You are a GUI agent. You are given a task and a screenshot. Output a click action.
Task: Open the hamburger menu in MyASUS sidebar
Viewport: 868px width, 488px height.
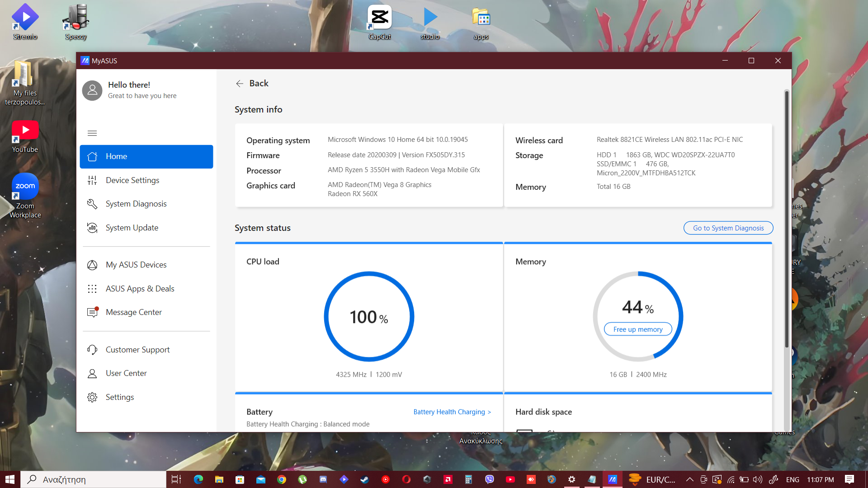[x=92, y=133]
